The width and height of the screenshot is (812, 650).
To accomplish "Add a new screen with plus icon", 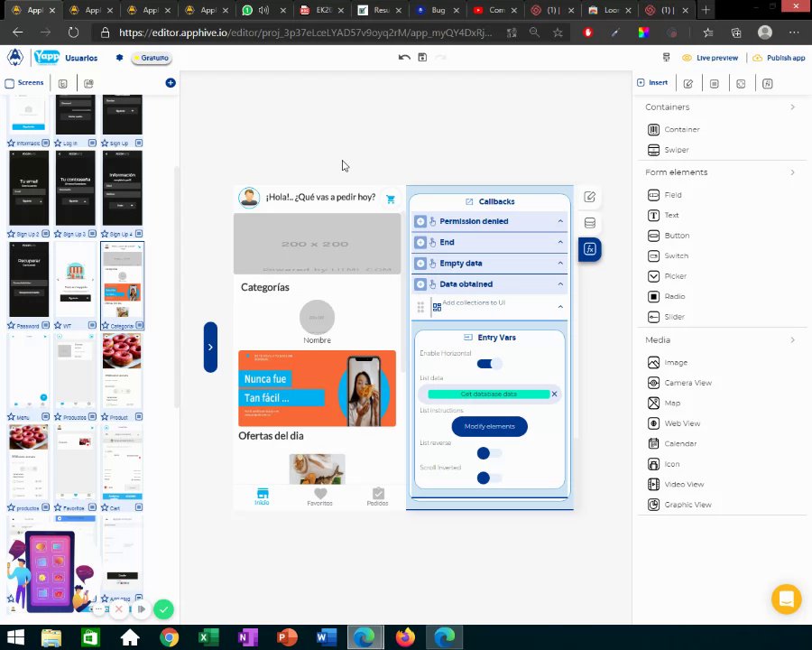I will 171,83.
